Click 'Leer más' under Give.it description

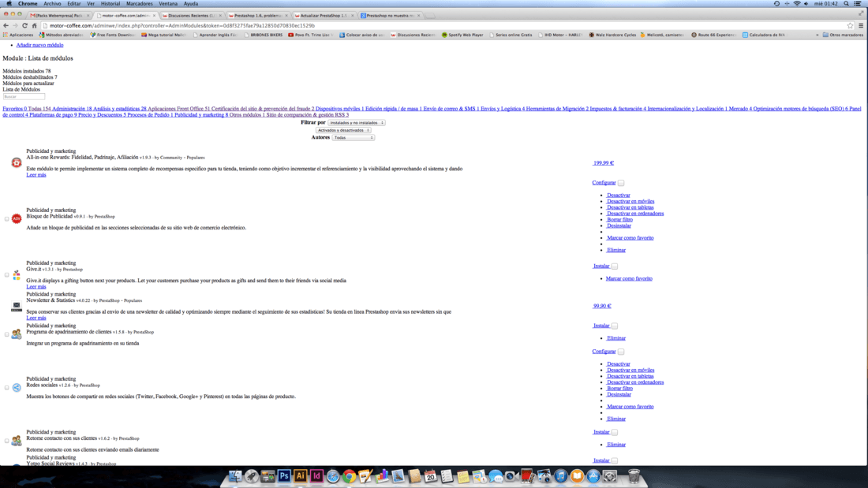click(36, 287)
